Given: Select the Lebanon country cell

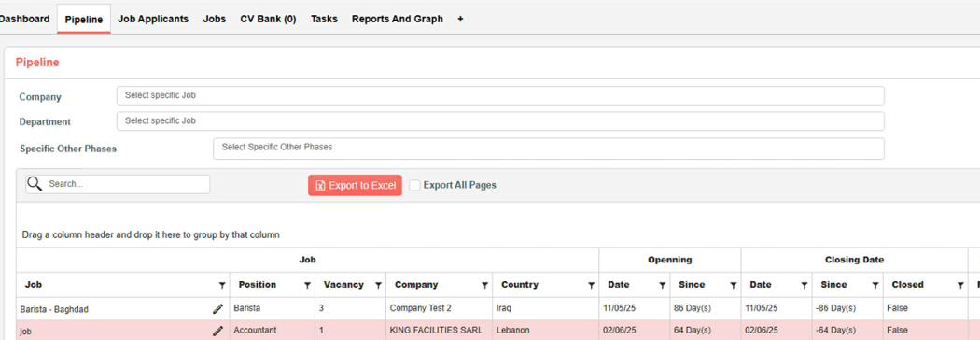Looking at the screenshot, I should coord(546,330).
